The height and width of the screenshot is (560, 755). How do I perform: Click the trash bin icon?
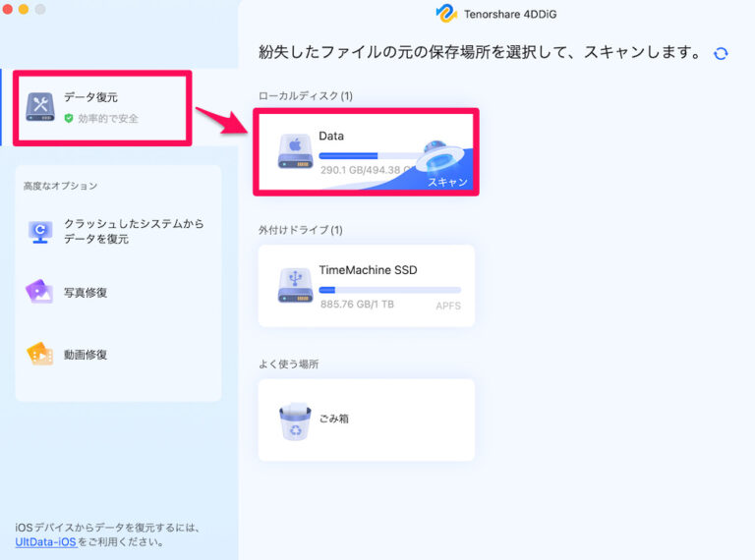pyautogui.click(x=295, y=421)
